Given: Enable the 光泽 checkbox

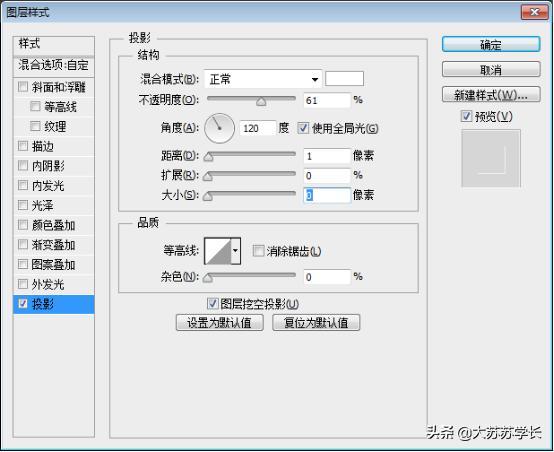Looking at the screenshot, I should pyautogui.click(x=23, y=205).
